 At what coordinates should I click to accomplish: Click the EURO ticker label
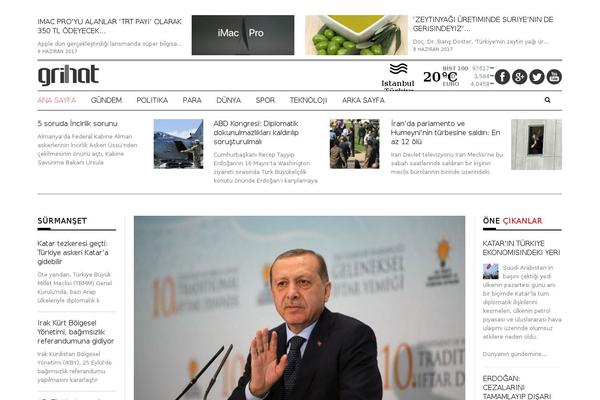[x=451, y=84]
